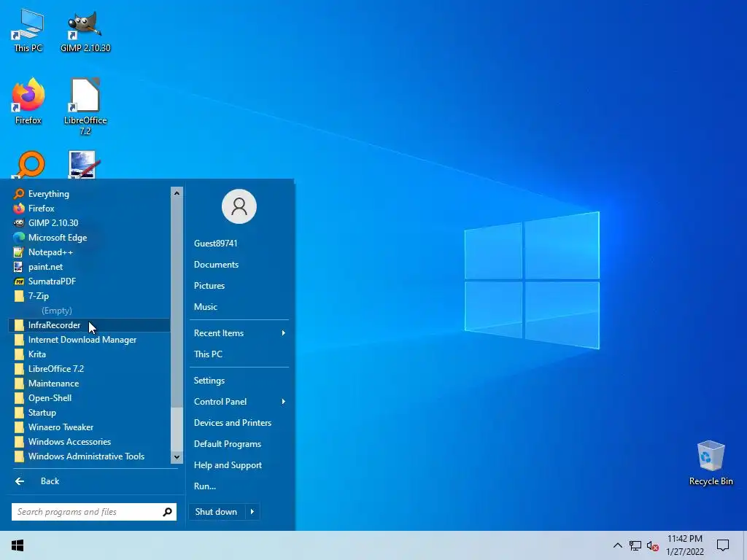Image resolution: width=747 pixels, height=560 pixels.
Task: Expand Control Panel submenu arrow
Action: click(x=284, y=402)
